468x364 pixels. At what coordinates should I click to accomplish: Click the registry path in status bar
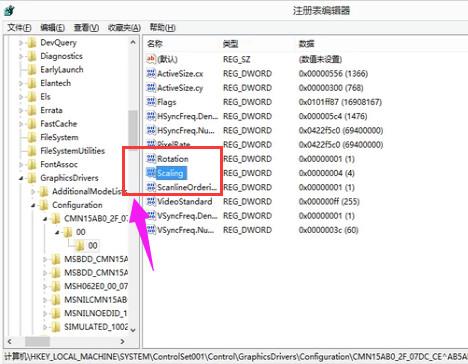(236, 357)
